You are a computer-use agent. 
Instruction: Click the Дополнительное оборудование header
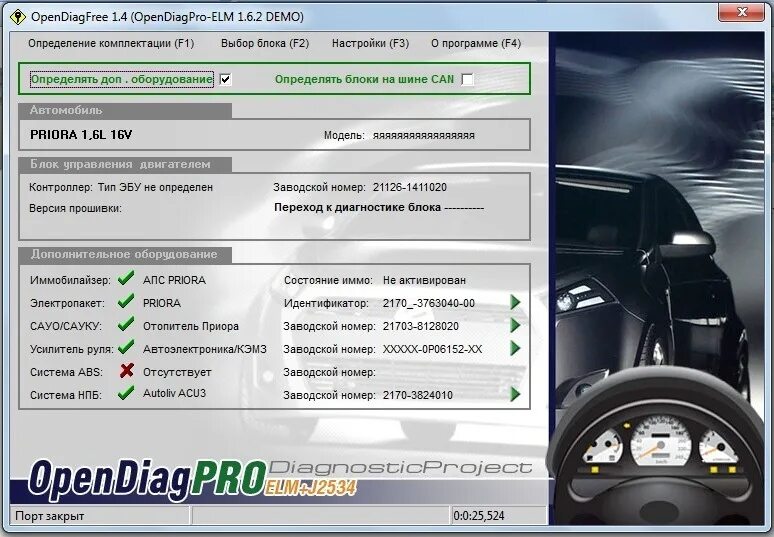coord(123,254)
